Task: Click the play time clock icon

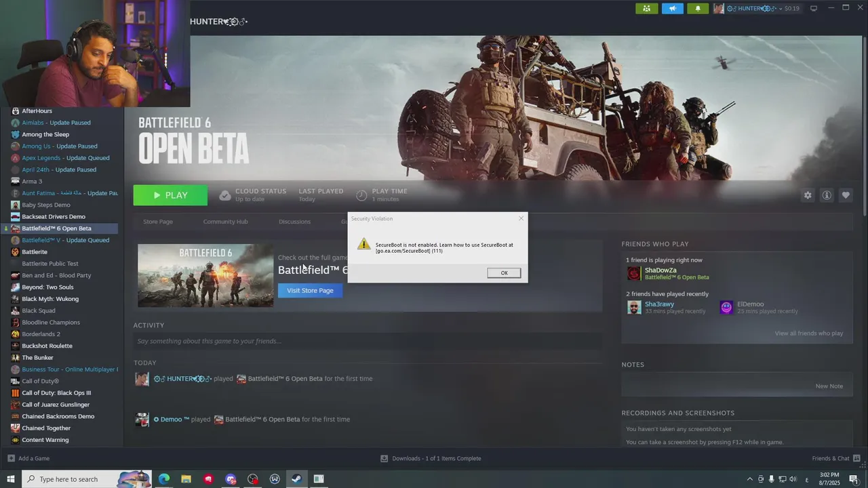Action: click(x=361, y=195)
